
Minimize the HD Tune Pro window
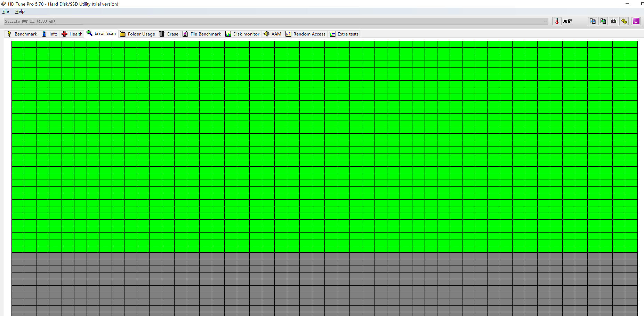(627, 4)
